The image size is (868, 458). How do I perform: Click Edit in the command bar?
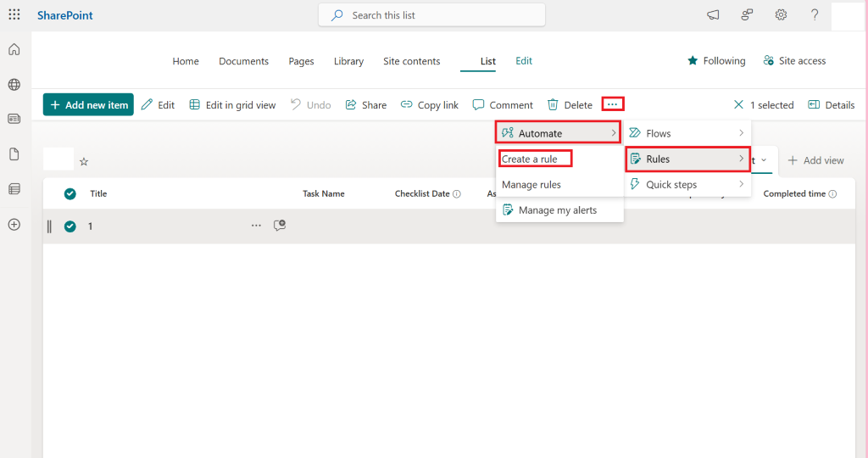click(158, 104)
